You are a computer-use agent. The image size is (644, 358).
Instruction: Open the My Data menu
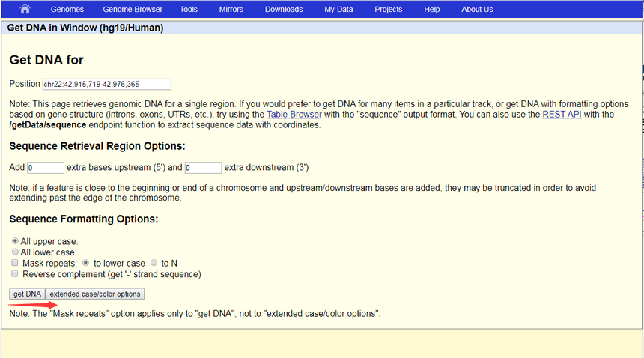(338, 10)
